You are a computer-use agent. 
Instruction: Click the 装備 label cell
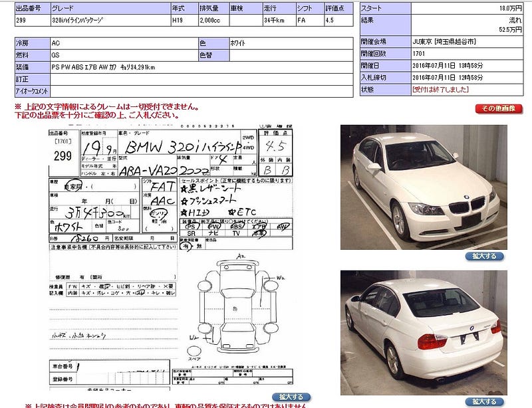[33, 67]
